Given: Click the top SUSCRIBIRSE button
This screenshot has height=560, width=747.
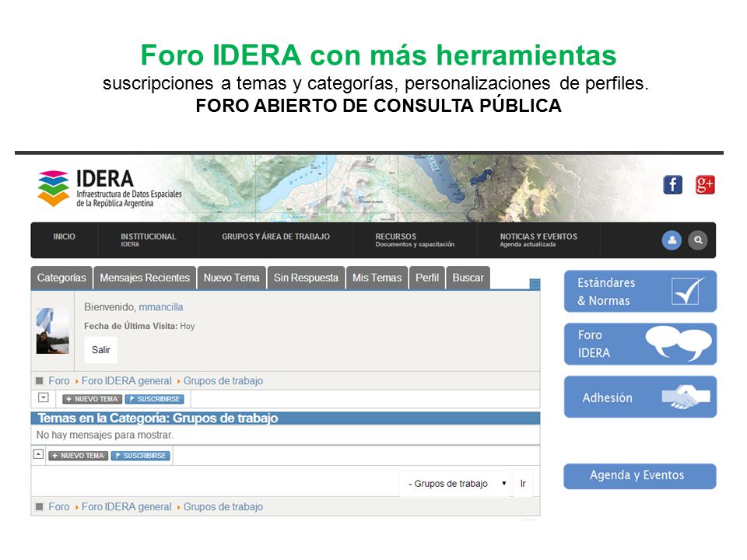Looking at the screenshot, I should coord(154,399).
